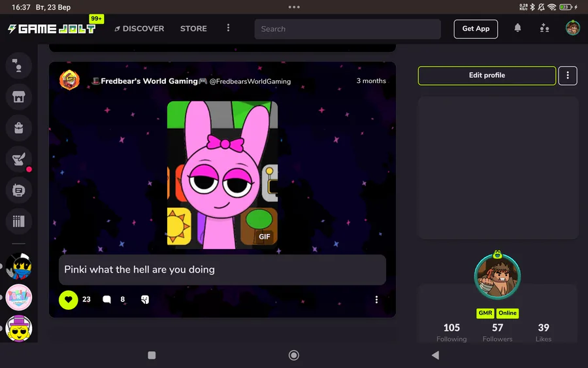Open the black-haired character community in sidebar

[18, 266]
